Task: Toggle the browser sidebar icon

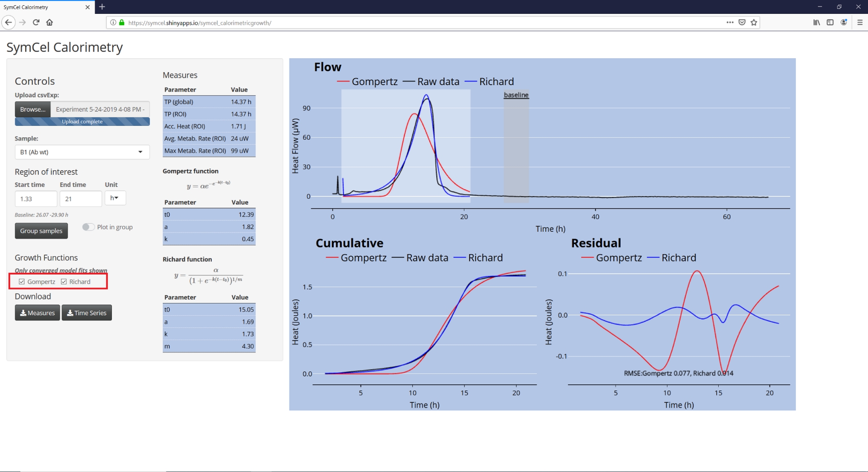Action: click(830, 23)
